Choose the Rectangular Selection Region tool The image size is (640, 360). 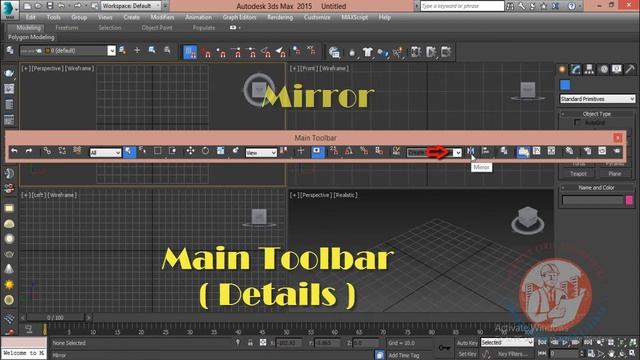[158, 151]
